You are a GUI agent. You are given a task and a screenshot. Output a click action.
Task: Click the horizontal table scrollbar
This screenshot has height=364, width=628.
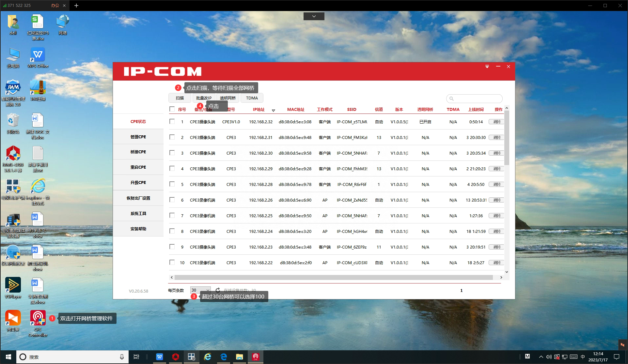333,278
